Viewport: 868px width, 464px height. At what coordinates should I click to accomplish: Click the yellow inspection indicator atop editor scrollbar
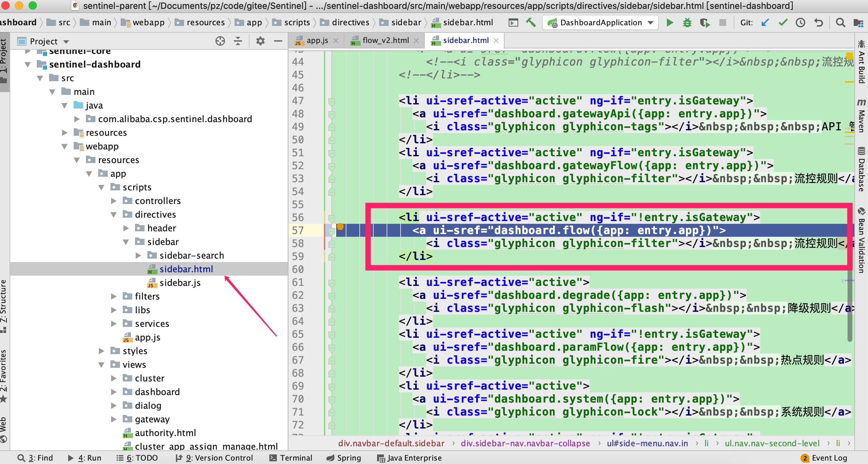(x=850, y=56)
